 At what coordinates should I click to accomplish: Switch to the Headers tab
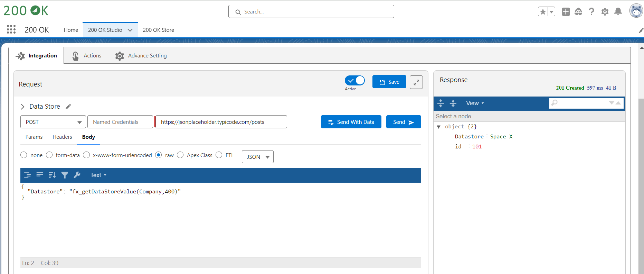tap(62, 137)
